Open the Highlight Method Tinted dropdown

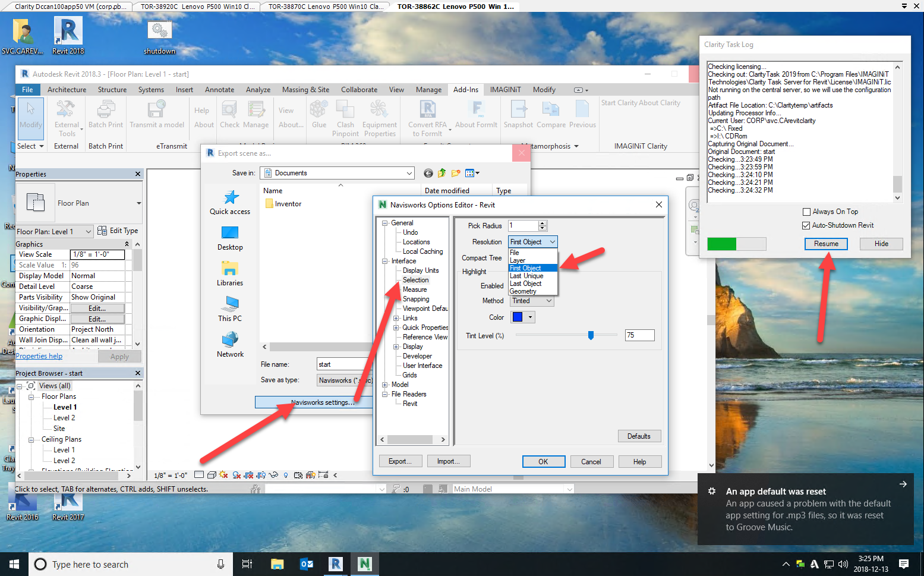(549, 301)
